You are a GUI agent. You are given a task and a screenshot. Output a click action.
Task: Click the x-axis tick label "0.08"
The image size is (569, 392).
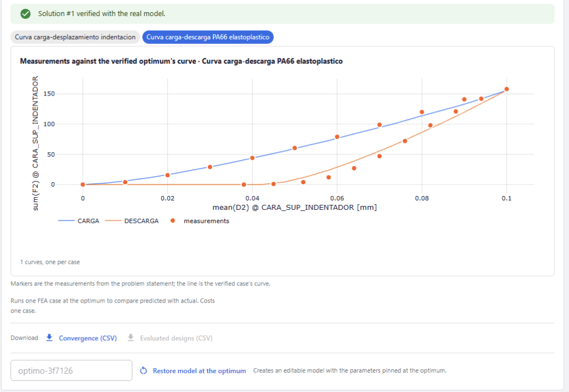pyautogui.click(x=422, y=198)
